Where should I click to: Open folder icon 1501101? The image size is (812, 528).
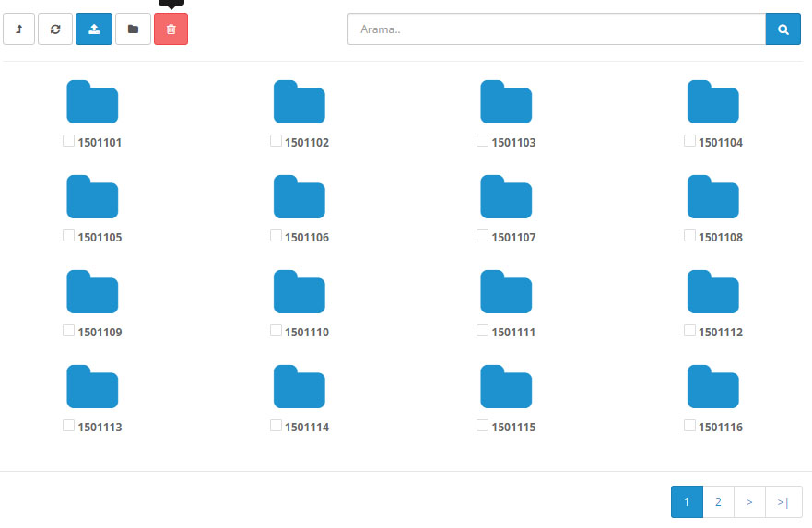[92, 102]
